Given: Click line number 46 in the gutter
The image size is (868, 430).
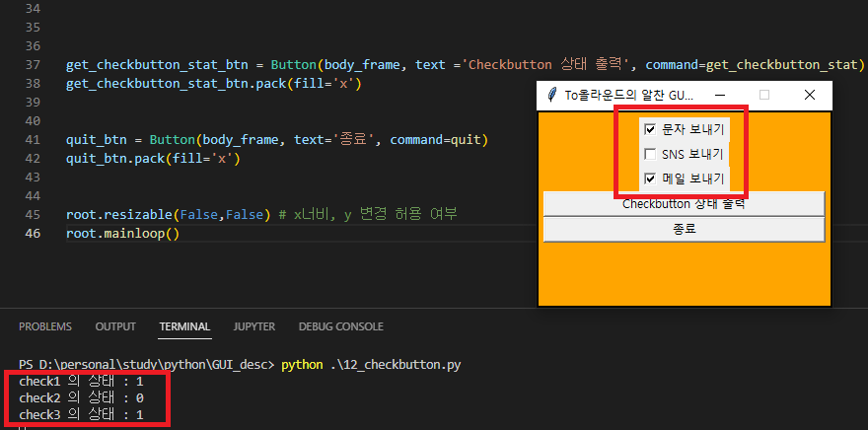Looking at the screenshot, I should (33, 233).
